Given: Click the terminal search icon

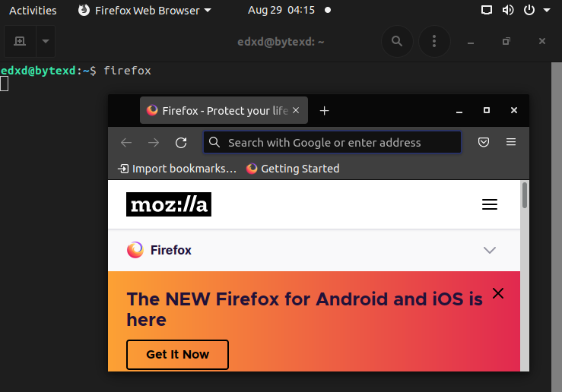Looking at the screenshot, I should (x=396, y=41).
